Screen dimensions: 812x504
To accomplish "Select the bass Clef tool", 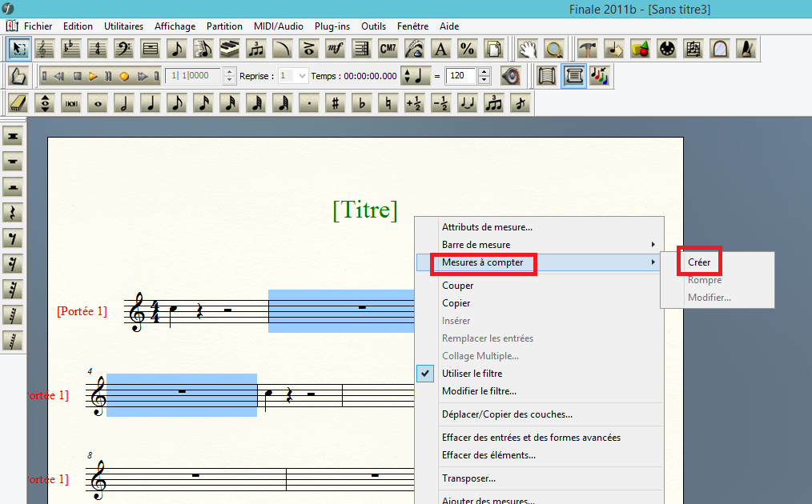I will tap(123, 49).
